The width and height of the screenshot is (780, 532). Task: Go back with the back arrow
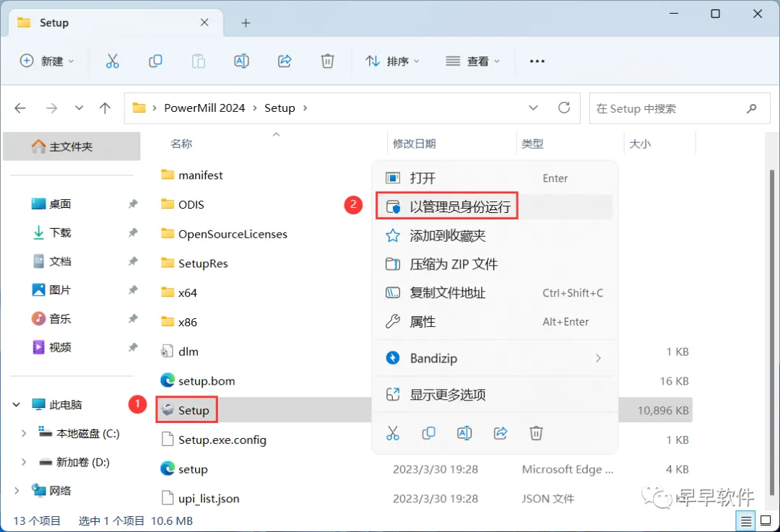click(x=20, y=108)
